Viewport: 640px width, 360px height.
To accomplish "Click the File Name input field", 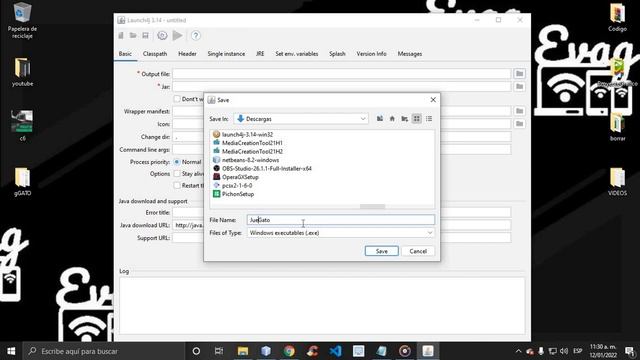I will [340, 220].
